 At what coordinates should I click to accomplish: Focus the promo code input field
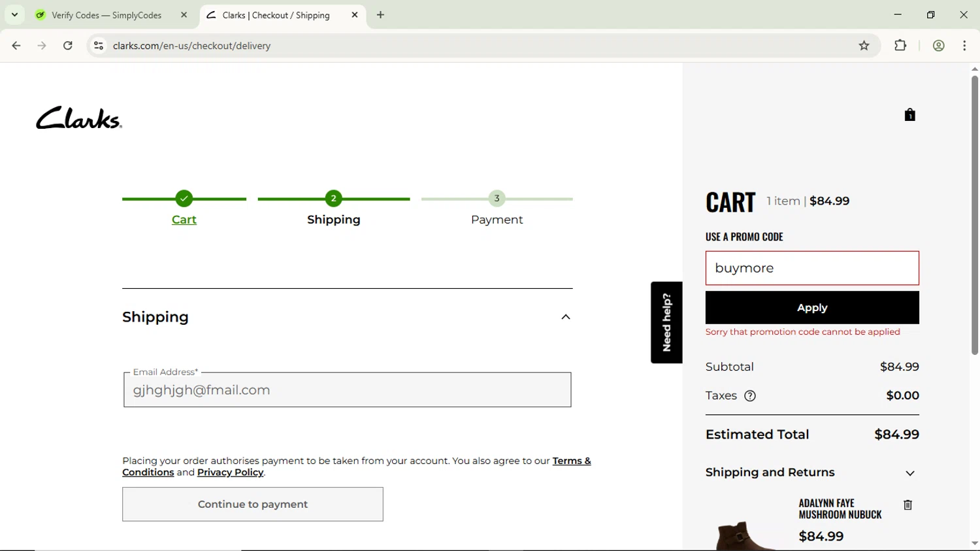[x=812, y=268]
